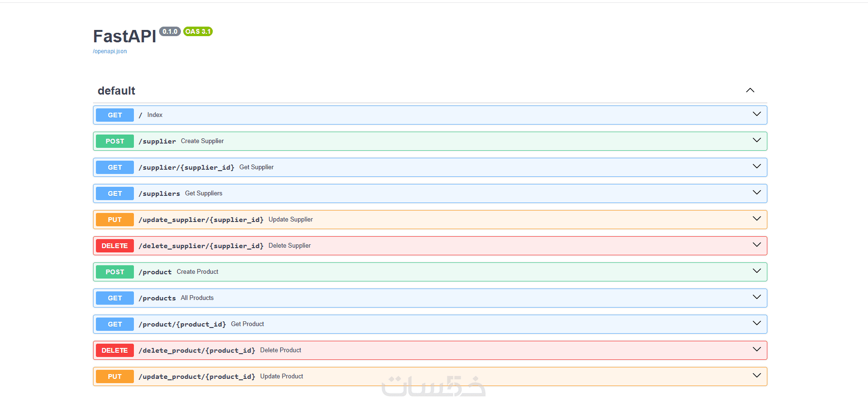The image size is (868, 405).
Task: Click the default section heading
Action: [116, 91]
